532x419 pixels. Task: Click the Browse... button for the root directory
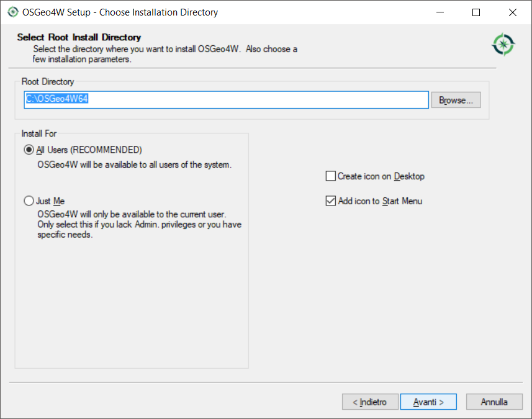pos(456,100)
